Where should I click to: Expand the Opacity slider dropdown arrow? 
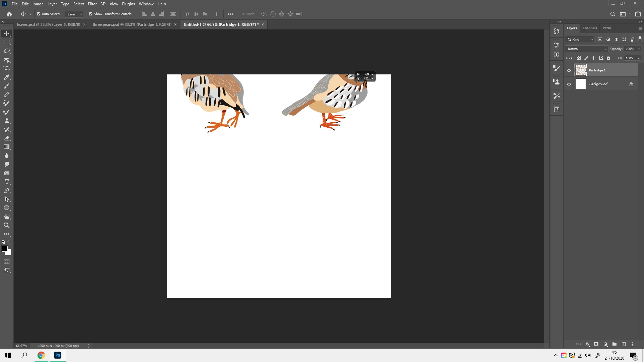639,49
